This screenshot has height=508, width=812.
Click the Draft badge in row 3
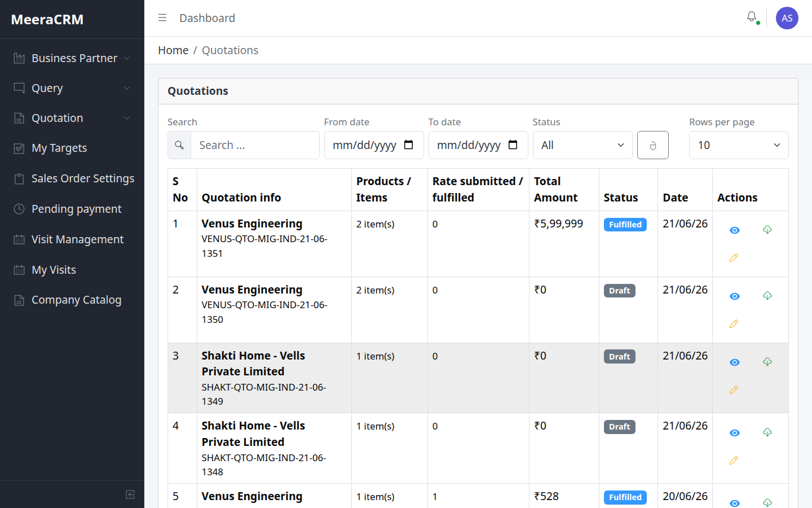click(620, 357)
